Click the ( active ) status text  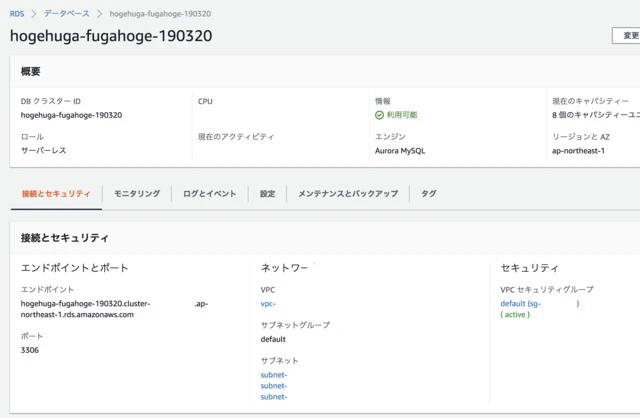pos(515,315)
